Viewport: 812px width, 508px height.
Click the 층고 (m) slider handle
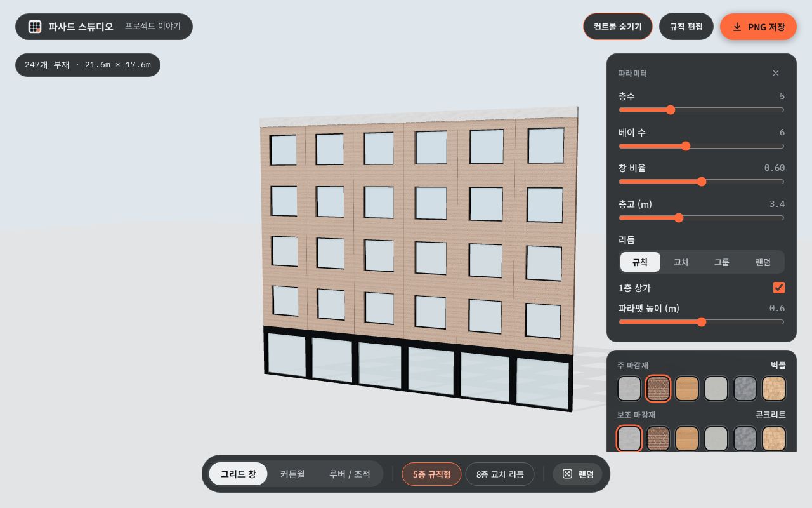(x=679, y=218)
